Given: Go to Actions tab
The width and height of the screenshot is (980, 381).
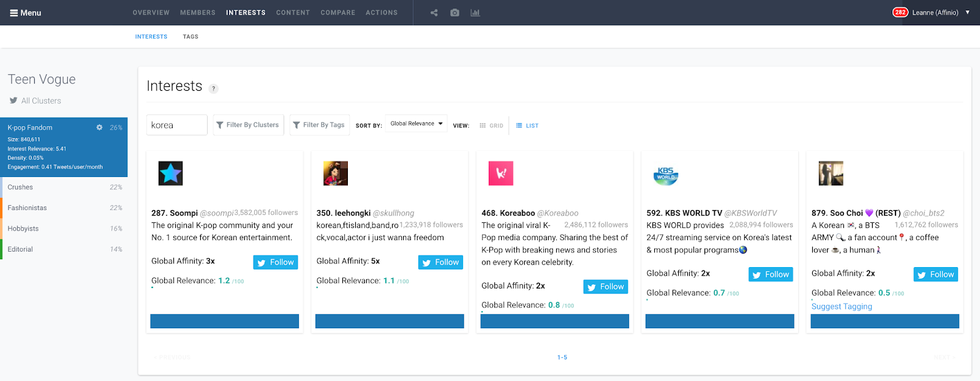Looking at the screenshot, I should tap(382, 12).
